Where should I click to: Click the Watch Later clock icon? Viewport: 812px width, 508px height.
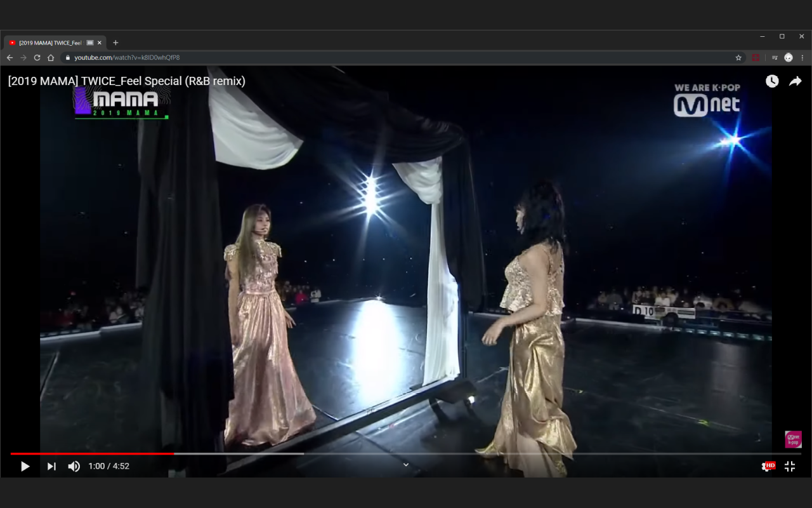point(772,81)
